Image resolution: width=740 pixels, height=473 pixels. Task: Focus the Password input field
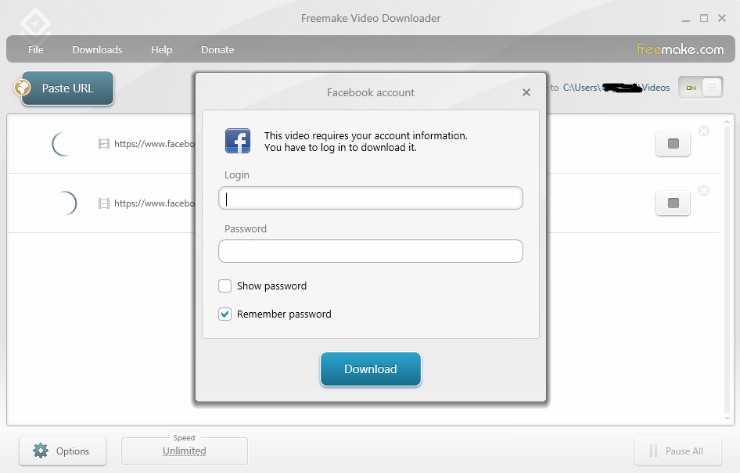tap(370, 251)
